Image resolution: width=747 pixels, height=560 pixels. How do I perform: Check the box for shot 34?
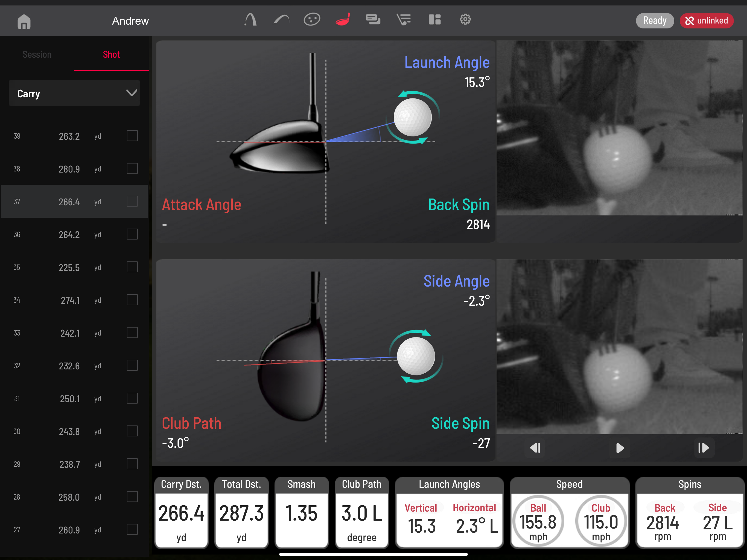132,300
